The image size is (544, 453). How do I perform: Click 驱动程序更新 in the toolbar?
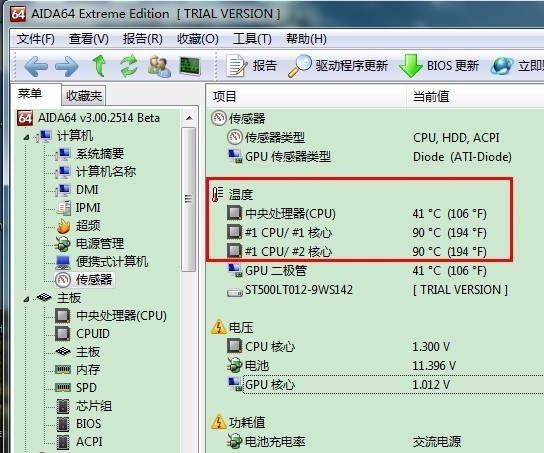pos(338,66)
